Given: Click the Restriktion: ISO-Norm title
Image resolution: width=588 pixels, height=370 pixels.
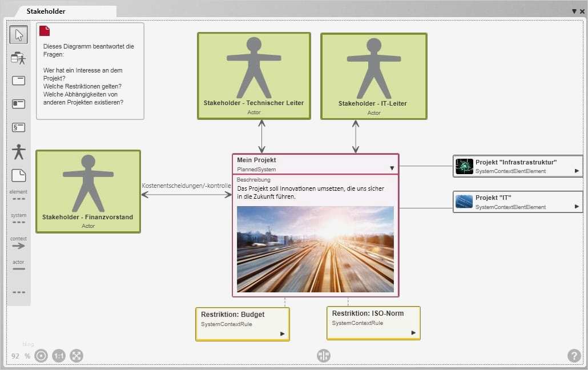Looking at the screenshot, I should [x=368, y=313].
